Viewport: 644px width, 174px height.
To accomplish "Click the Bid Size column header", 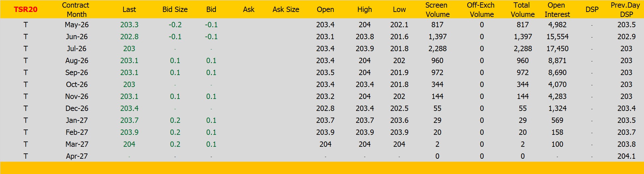I will [x=175, y=10].
